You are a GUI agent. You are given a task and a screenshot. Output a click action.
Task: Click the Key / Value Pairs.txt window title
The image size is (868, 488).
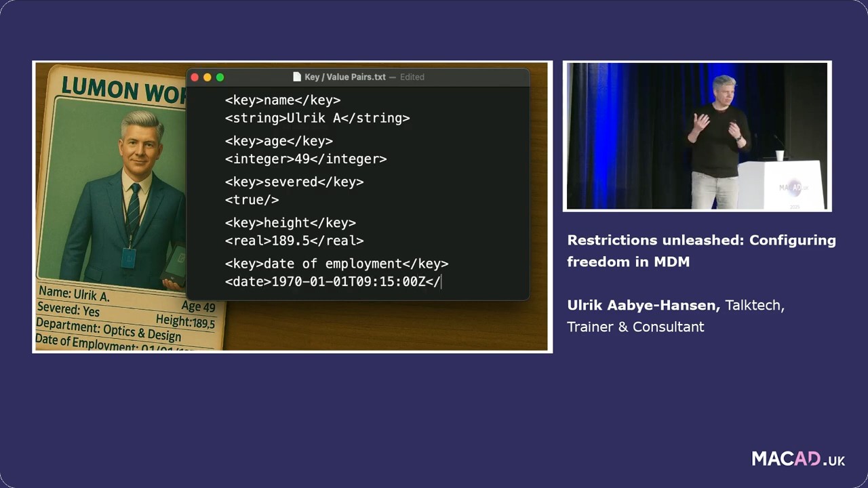point(345,77)
